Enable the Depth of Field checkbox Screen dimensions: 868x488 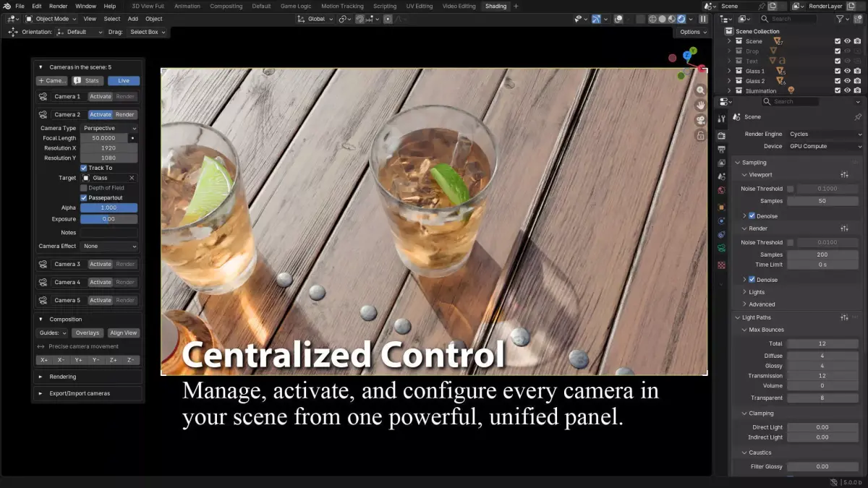[x=83, y=188]
